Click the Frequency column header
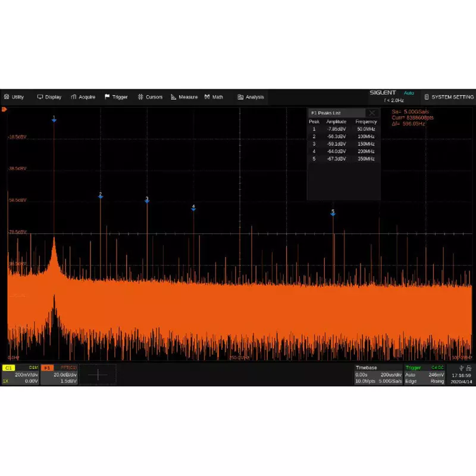 pyautogui.click(x=366, y=122)
